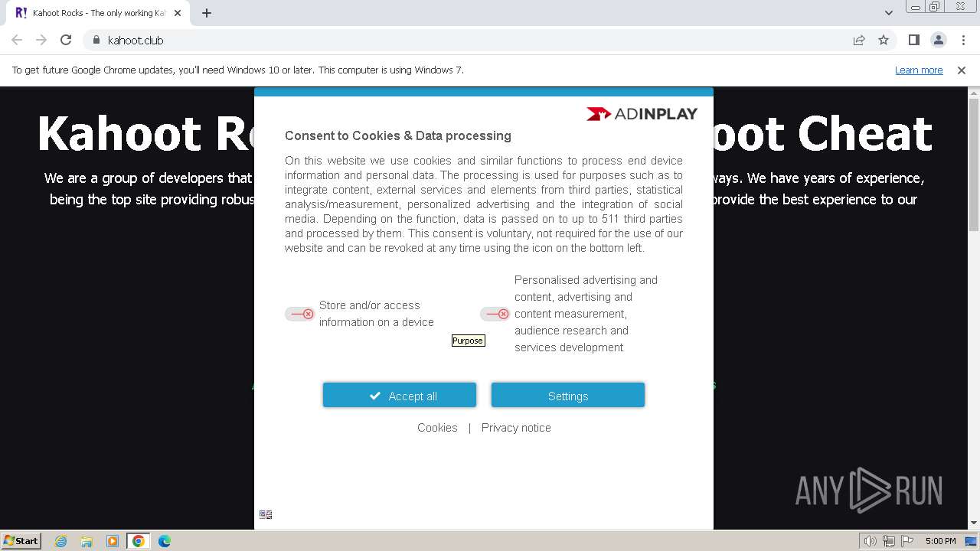Open the Chrome side panel
Image resolution: width=980 pixels, height=551 pixels.
[x=913, y=40]
